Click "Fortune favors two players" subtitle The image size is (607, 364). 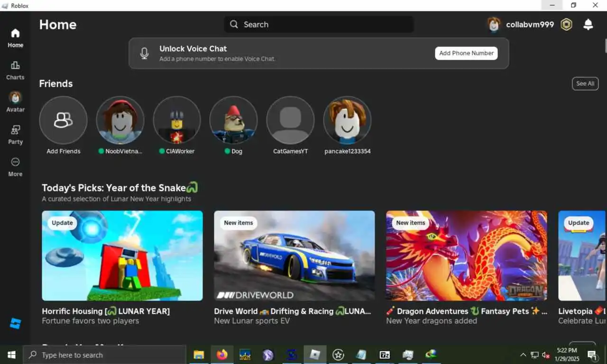91,321
